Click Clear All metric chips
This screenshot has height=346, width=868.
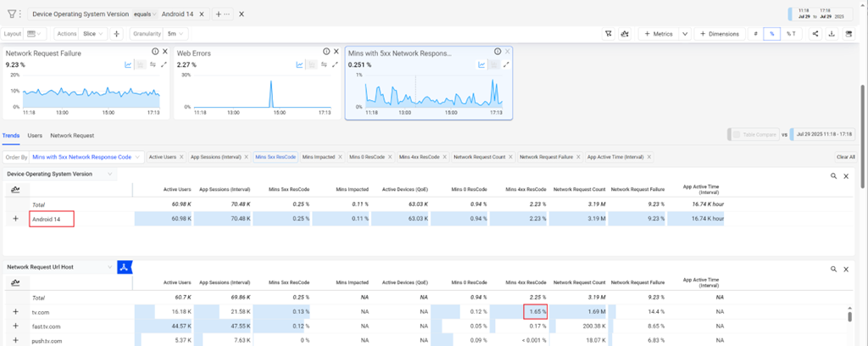[x=845, y=157]
